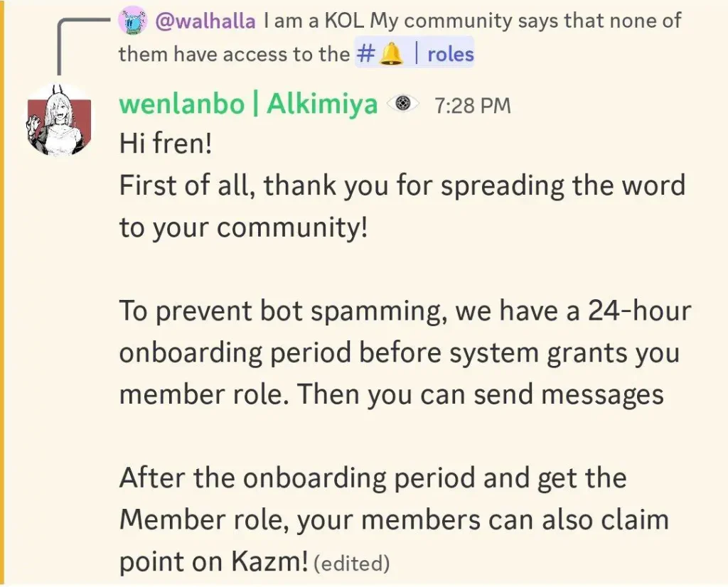The height and width of the screenshot is (587, 728).
Task: Click walhalla's turtle emoji profile picture
Action: pos(130,21)
